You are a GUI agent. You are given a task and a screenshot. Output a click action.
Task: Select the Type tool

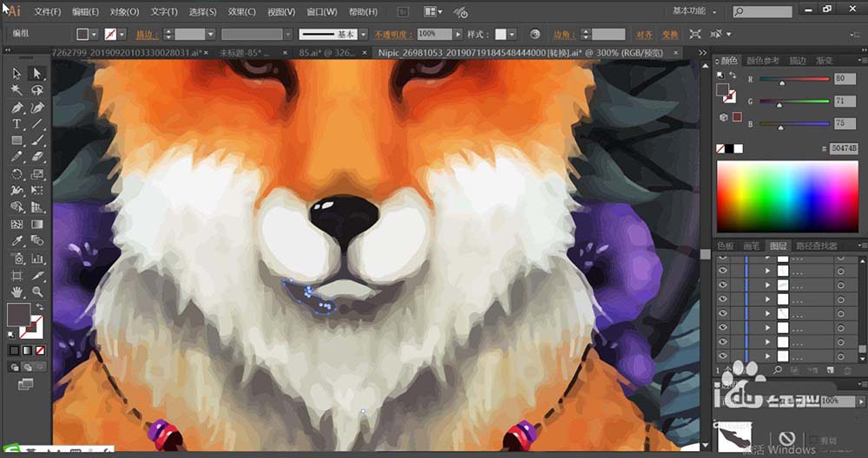(x=17, y=124)
